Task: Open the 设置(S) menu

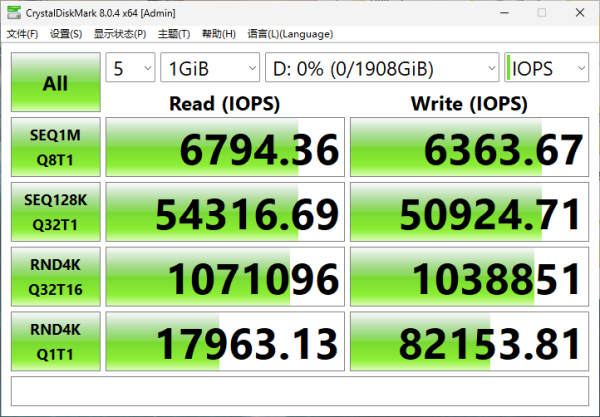Action: click(x=66, y=34)
